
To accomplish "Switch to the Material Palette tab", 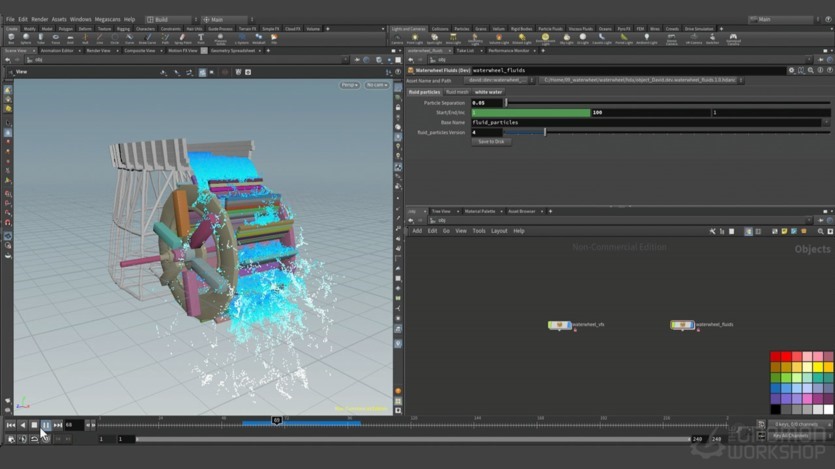I will [480, 211].
